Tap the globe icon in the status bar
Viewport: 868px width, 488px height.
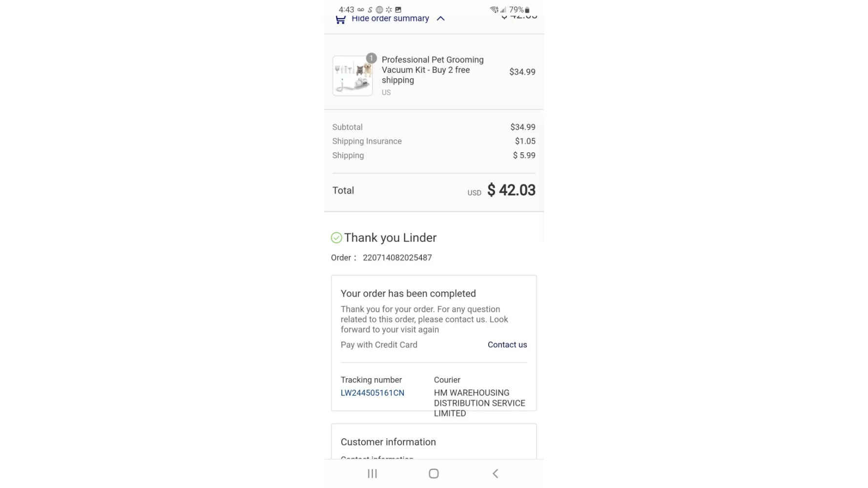[x=379, y=10]
